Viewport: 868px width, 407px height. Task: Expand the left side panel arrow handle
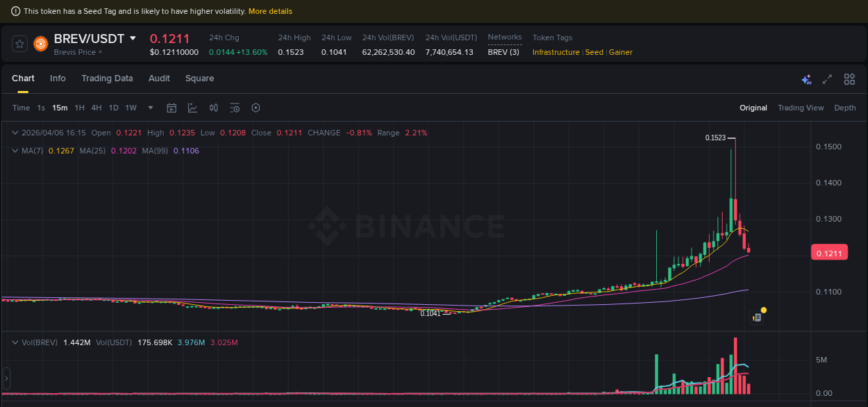click(x=6, y=379)
